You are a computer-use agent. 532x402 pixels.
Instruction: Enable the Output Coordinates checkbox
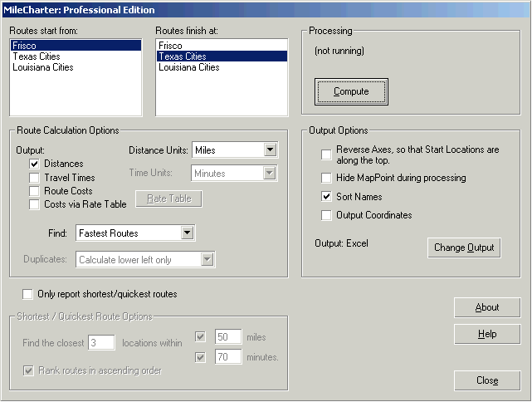point(326,215)
